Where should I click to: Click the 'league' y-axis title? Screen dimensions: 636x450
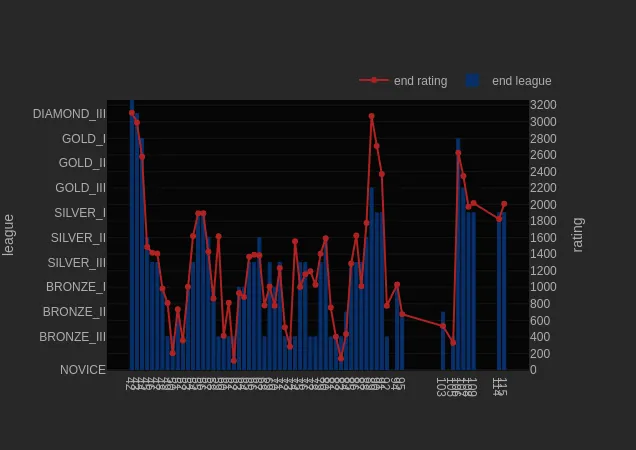[x=8, y=235]
